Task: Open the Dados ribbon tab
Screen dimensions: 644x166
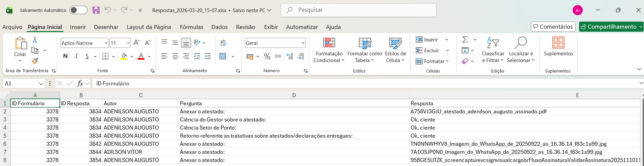Action: tap(220, 27)
